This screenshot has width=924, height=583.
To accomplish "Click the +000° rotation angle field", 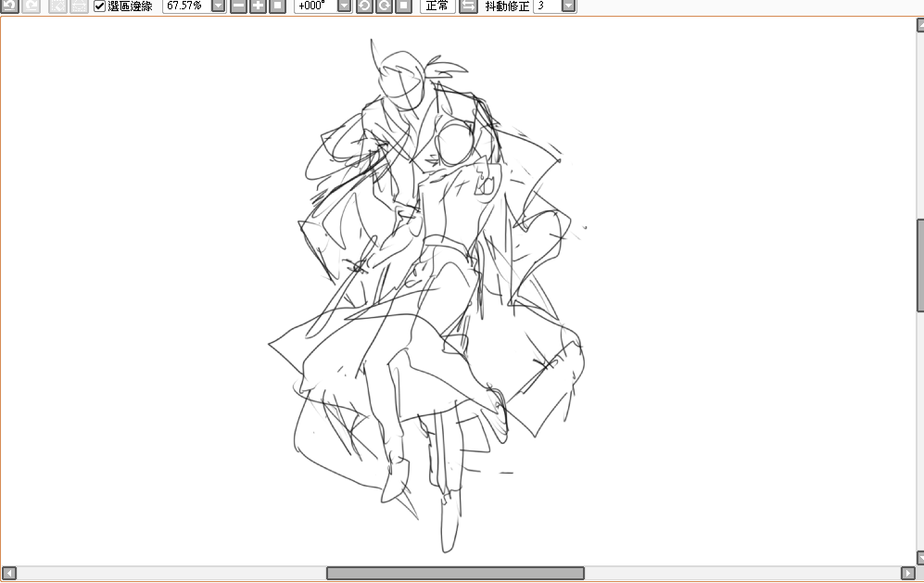I will coord(315,6).
